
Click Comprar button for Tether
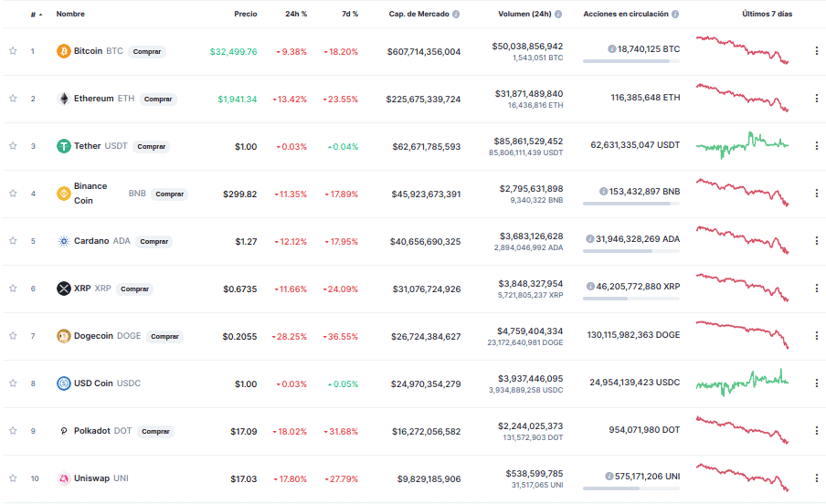151,146
